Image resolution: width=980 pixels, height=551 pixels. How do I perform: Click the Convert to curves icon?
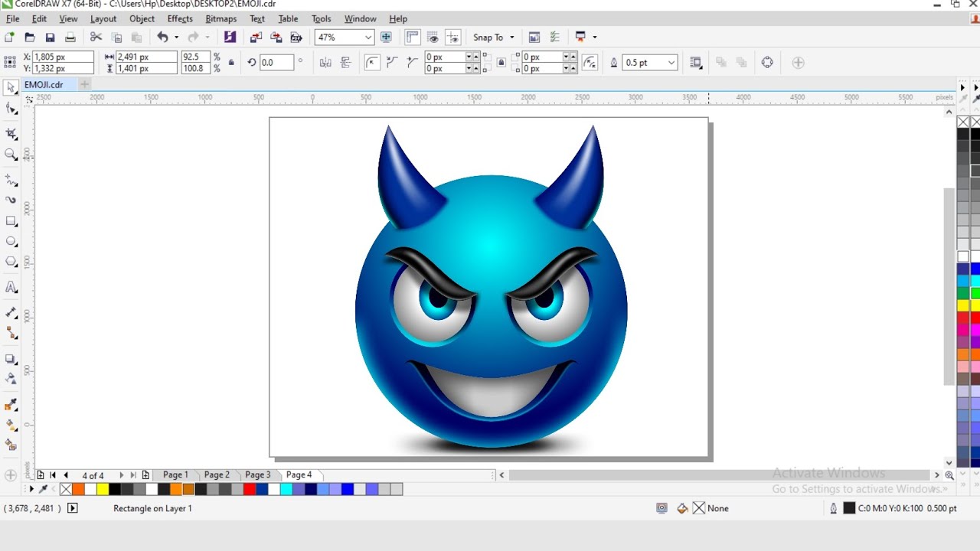pyautogui.click(x=767, y=63)
